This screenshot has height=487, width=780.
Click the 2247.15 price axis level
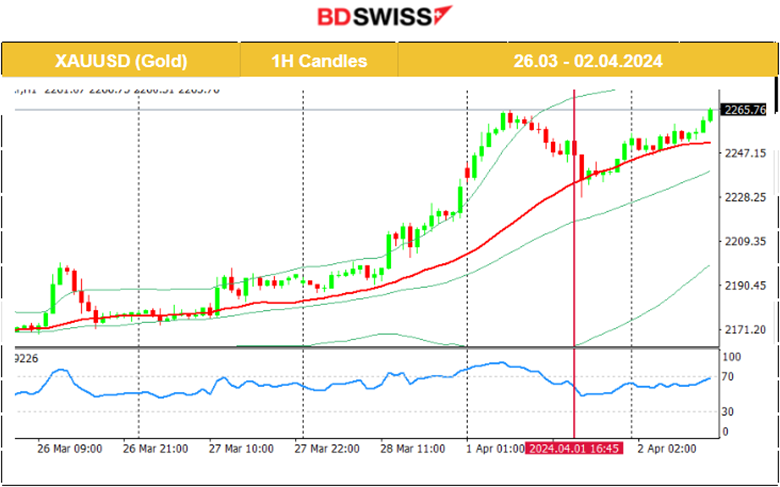coord(746,153)
